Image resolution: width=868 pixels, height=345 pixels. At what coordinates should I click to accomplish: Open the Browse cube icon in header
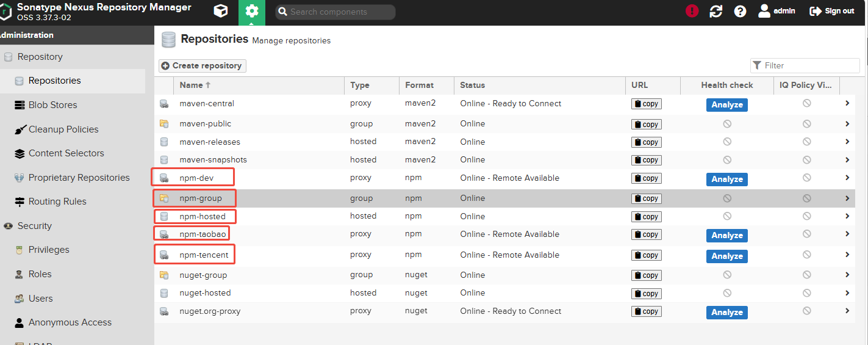tap(221, 11)
